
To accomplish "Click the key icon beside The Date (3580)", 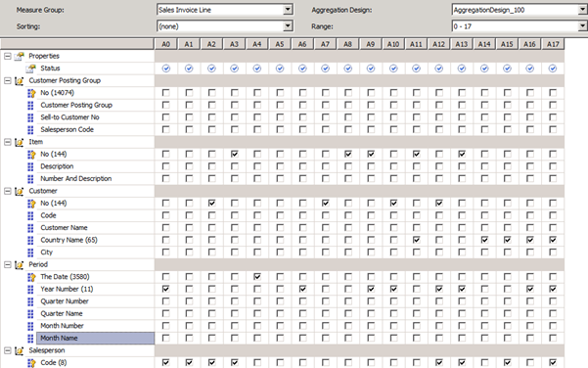I will (31, 277).
